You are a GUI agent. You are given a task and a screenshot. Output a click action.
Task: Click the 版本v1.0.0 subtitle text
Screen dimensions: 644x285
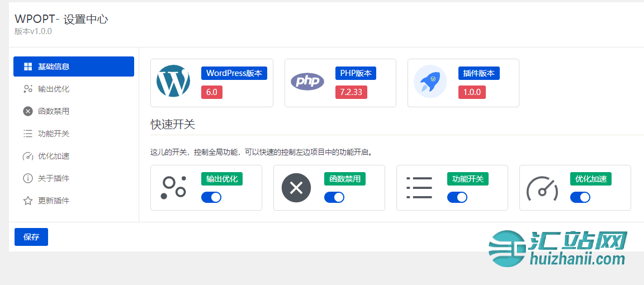click(x=33, y=32)
